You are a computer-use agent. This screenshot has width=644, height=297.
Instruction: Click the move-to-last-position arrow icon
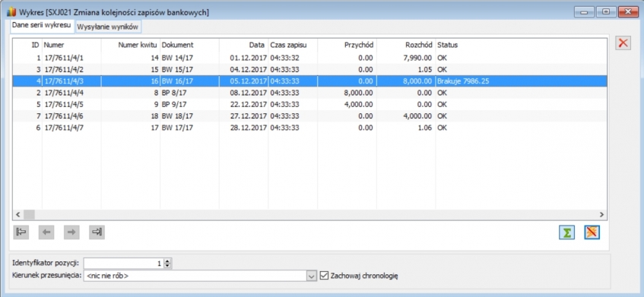(x=97, y=232)
